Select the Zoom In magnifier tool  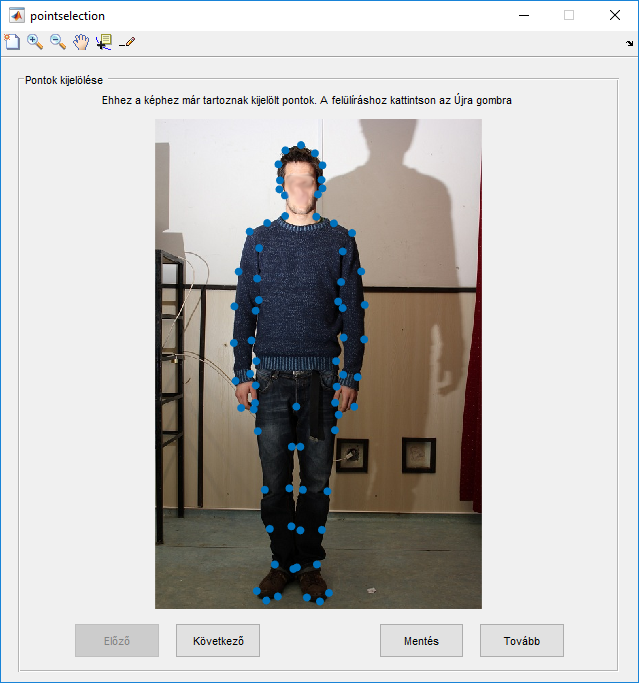point(35,42)
